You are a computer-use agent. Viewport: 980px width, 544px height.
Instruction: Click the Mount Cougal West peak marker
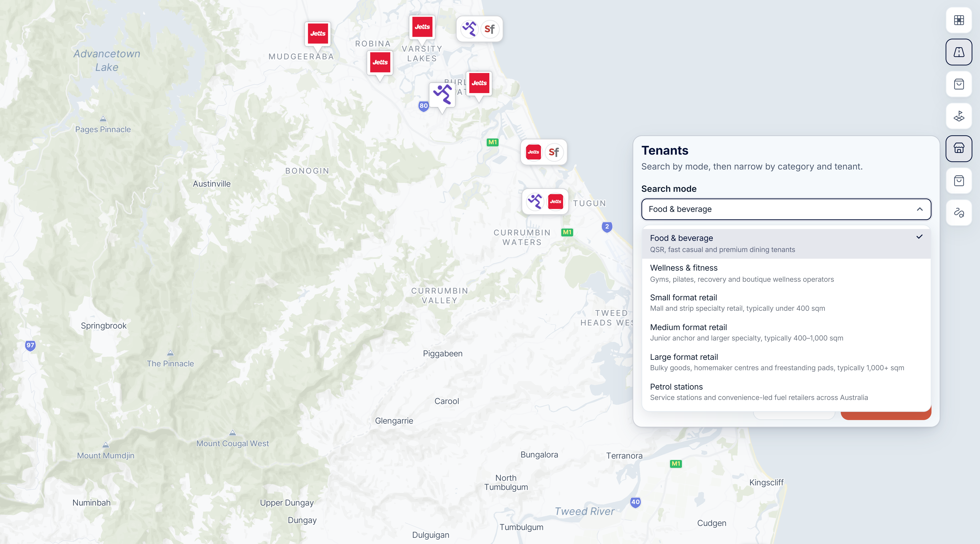[x=232, y=433]
